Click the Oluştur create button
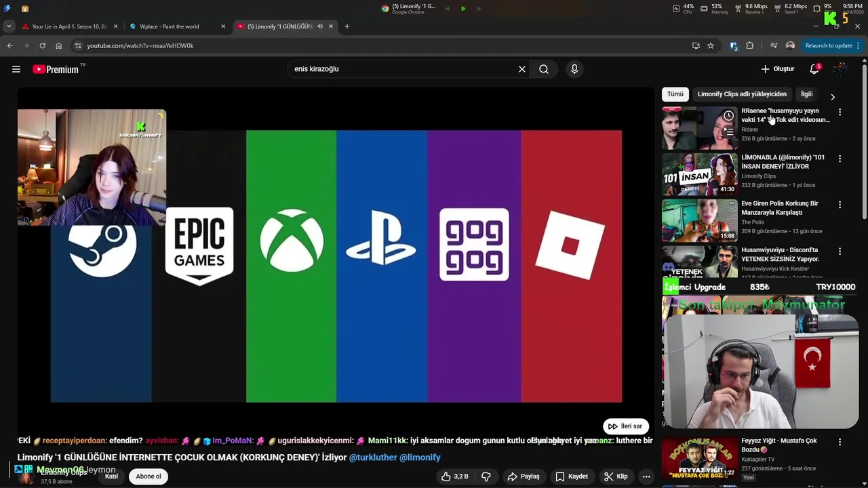 click(777, 69)
